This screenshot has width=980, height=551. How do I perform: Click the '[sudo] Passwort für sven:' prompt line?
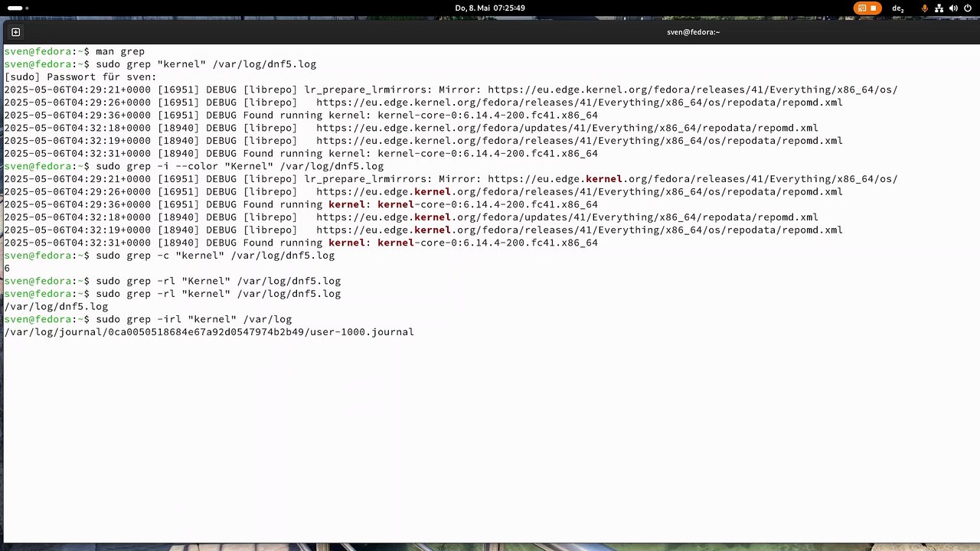(80, 77)
